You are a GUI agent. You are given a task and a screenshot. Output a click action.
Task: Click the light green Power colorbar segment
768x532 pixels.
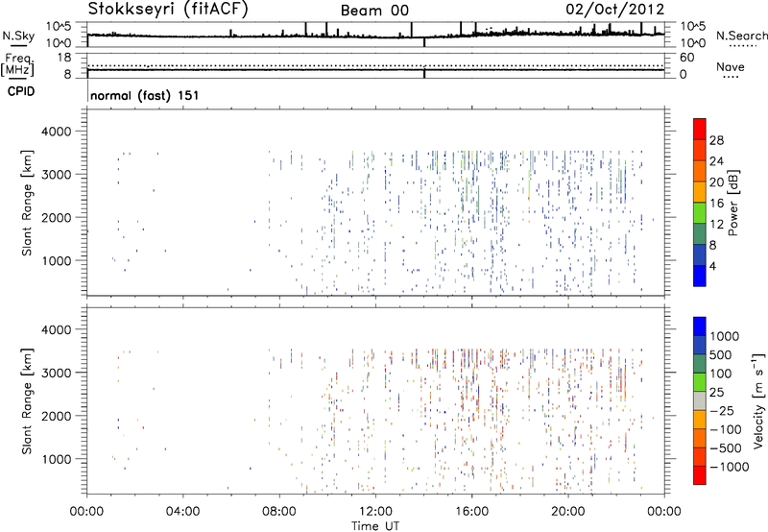(700, 213)
